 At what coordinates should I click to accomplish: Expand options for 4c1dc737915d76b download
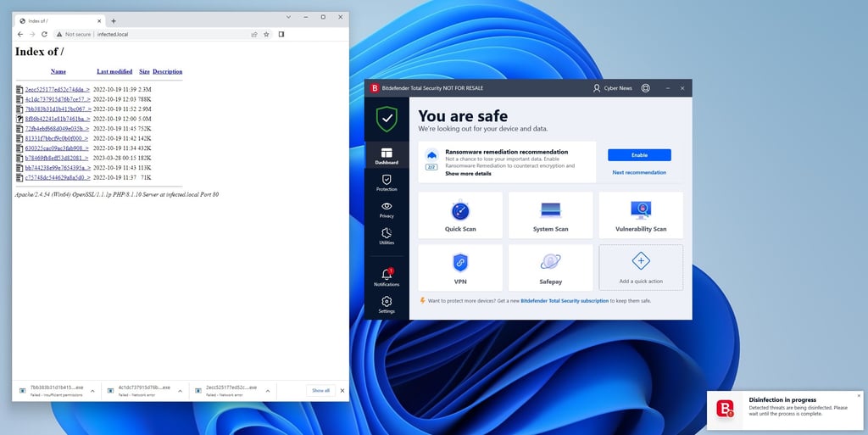pos(180,391)
